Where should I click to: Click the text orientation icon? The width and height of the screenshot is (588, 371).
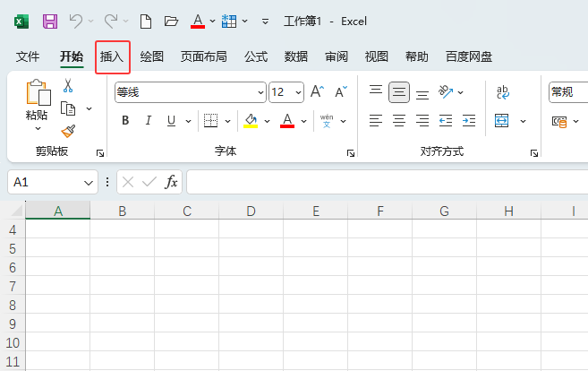coord(446,91)
